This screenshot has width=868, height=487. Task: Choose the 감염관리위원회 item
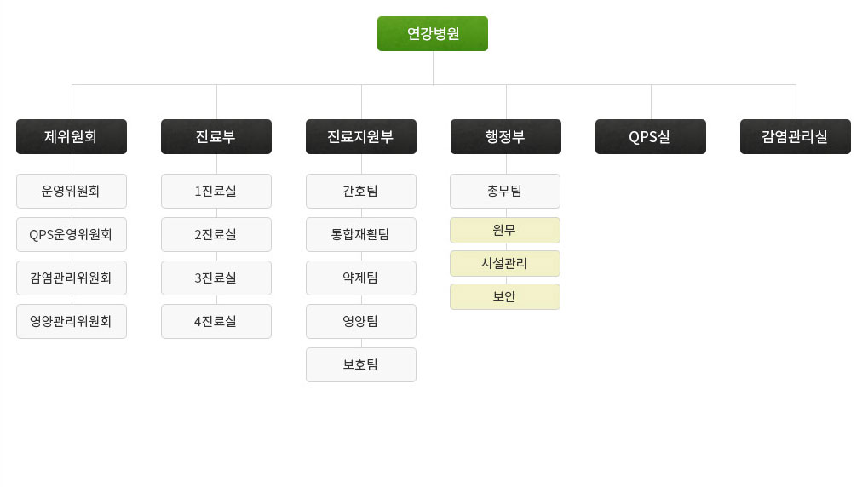[72, 278]
